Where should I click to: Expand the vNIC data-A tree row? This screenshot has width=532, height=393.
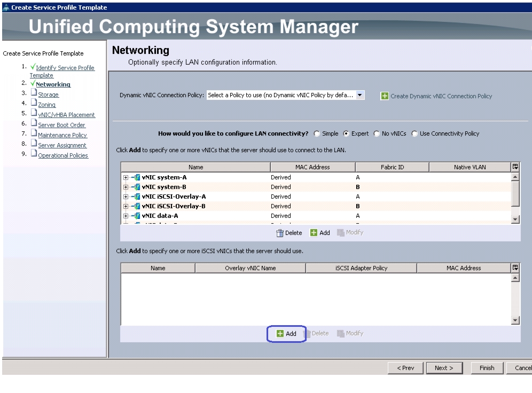point(126,216)
